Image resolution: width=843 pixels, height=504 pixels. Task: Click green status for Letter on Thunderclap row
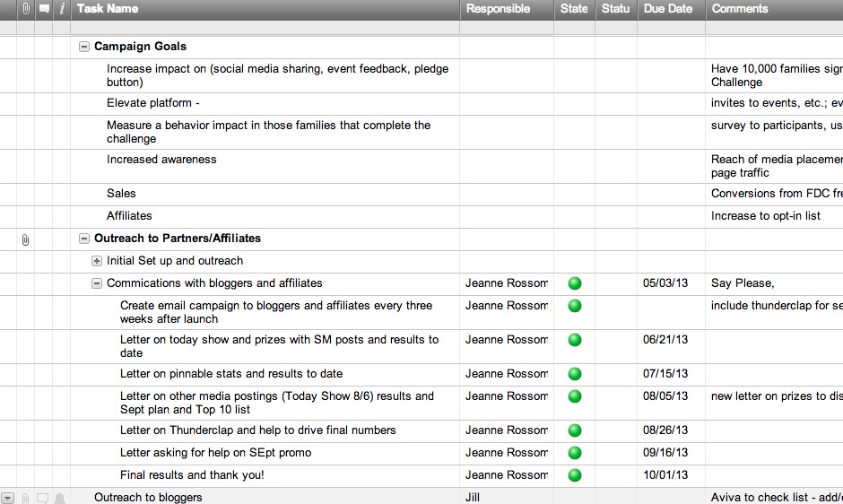[575, 430]
